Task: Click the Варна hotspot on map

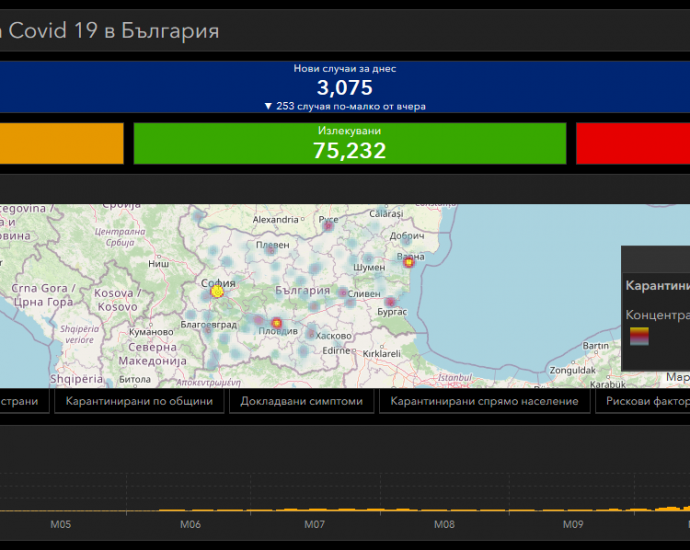Action: click(x=409, y=263)
